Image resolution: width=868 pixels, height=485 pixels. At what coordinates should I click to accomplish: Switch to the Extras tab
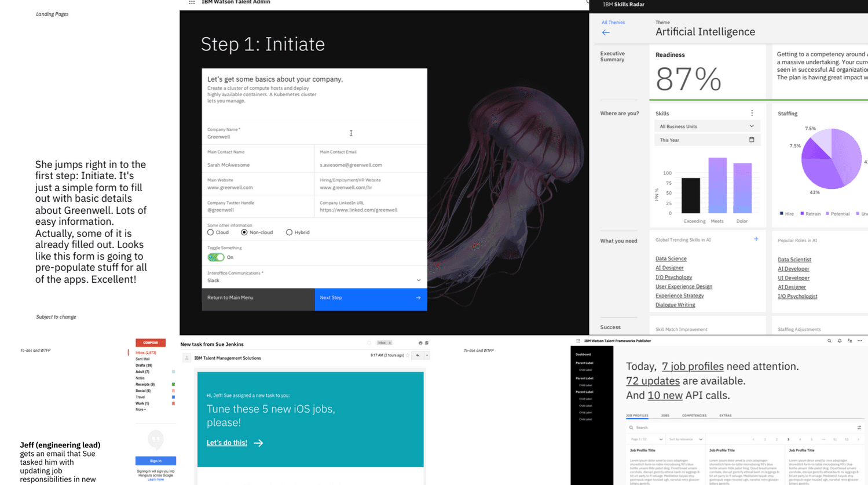coord(726,415)
